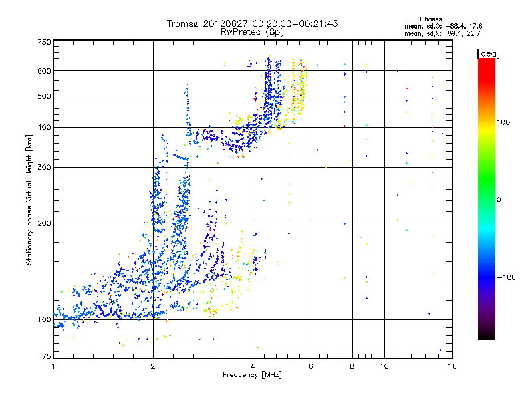Click the 'mean, sd,O: -88.4, 17.6' line
Image resolution: width=532 pixels, height=399 pixels.
[443, 26]
